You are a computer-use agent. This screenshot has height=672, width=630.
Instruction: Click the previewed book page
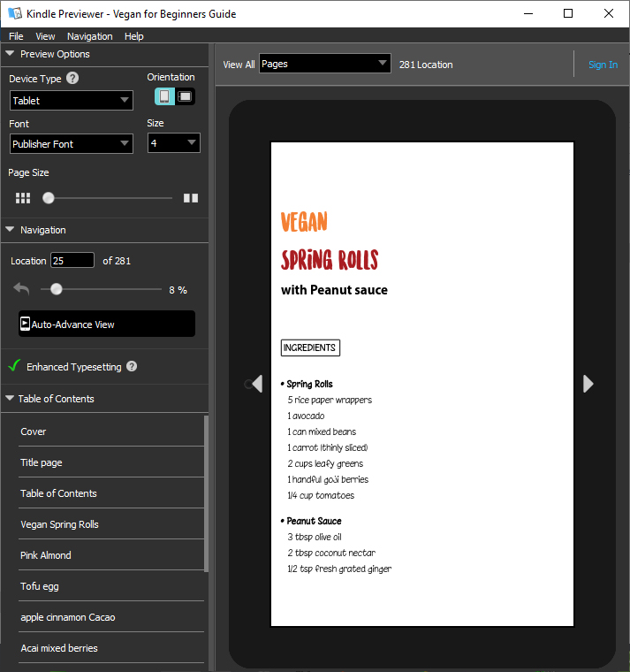(x=422, y=384)
